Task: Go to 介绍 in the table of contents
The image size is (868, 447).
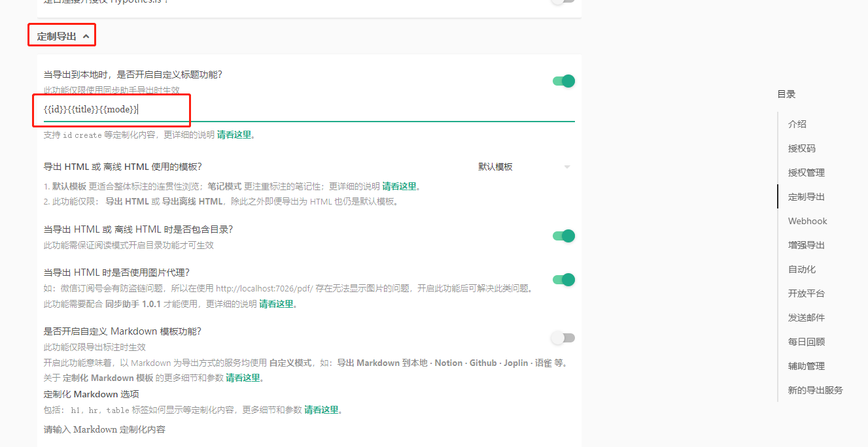Action: 797,124
